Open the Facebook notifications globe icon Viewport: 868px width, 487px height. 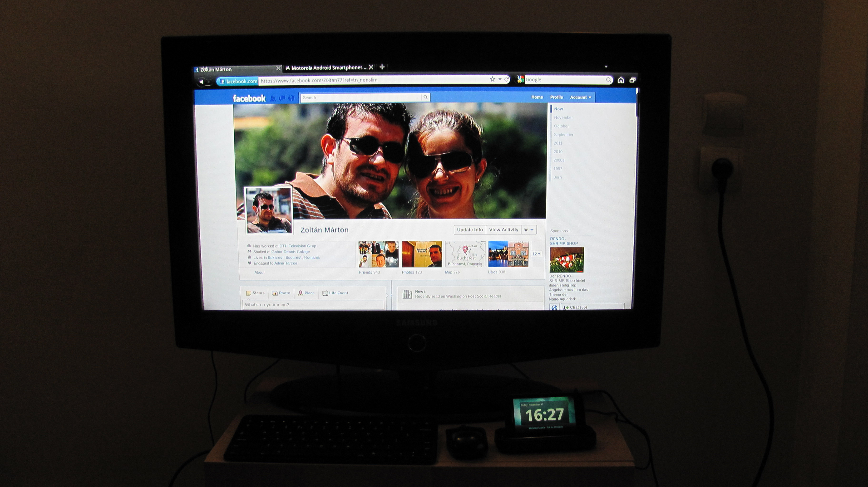291,98
